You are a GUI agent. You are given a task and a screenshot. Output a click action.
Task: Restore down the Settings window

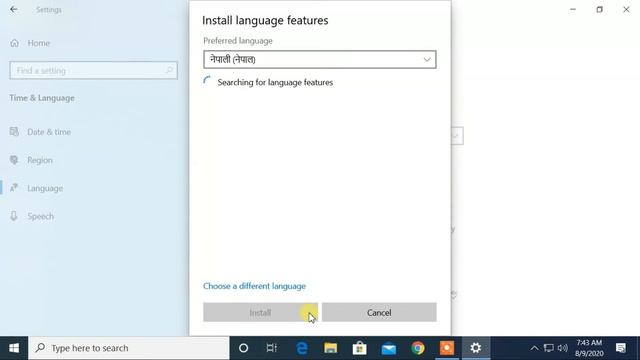pos(599,9)
